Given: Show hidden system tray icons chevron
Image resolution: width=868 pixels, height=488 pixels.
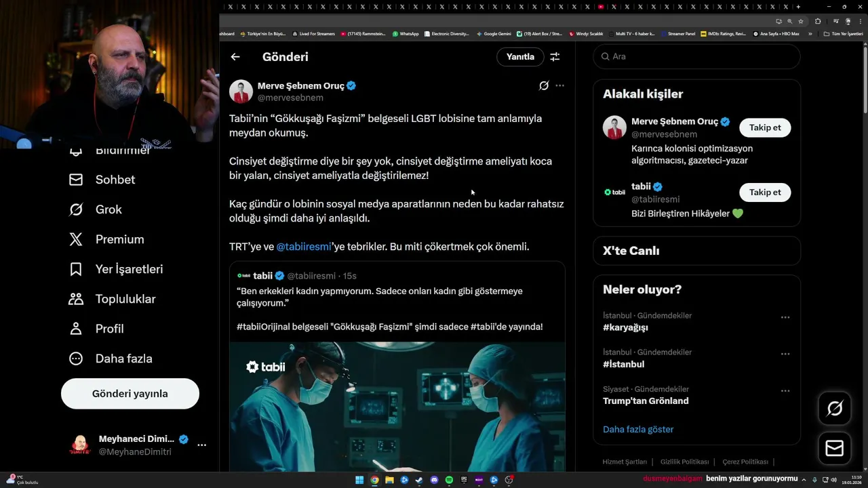Looking at the screenshot, I should (x=804, y=479).
